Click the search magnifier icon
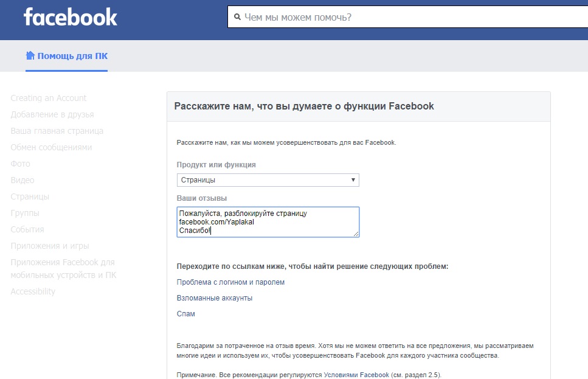Image resolution: width=588 pixels, height=379 pixels. click(x=237, y=17)
